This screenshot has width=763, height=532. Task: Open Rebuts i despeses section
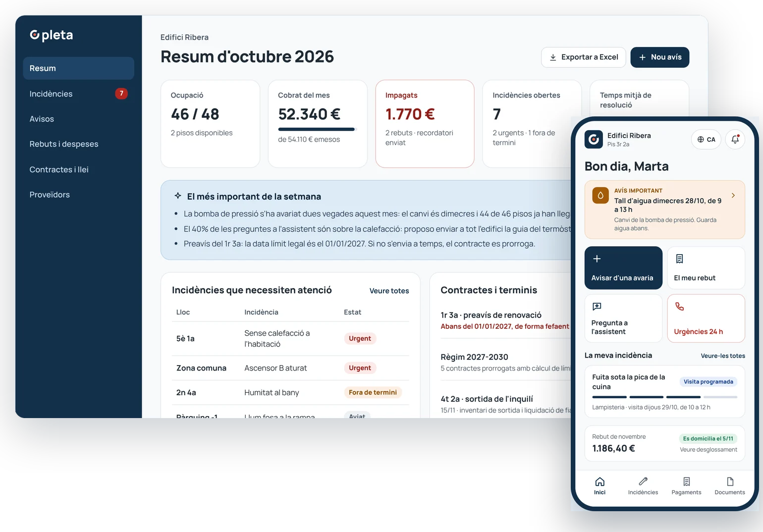point(79,144)
